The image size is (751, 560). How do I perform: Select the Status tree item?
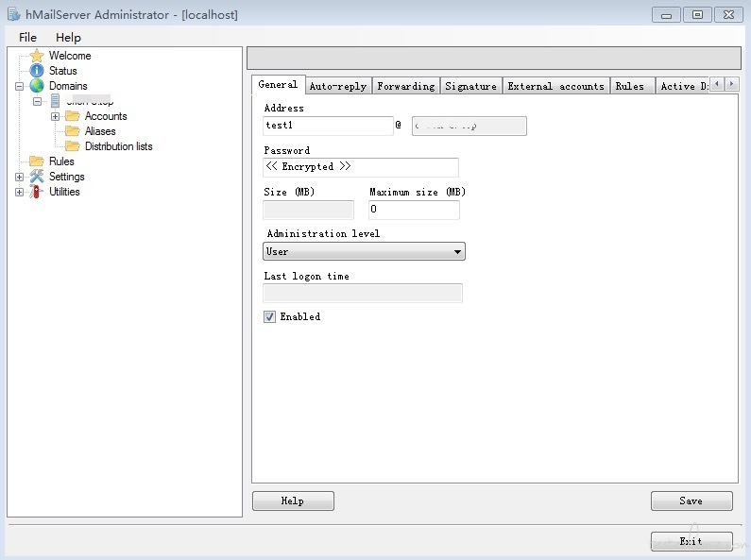click(x=62, y=71)
